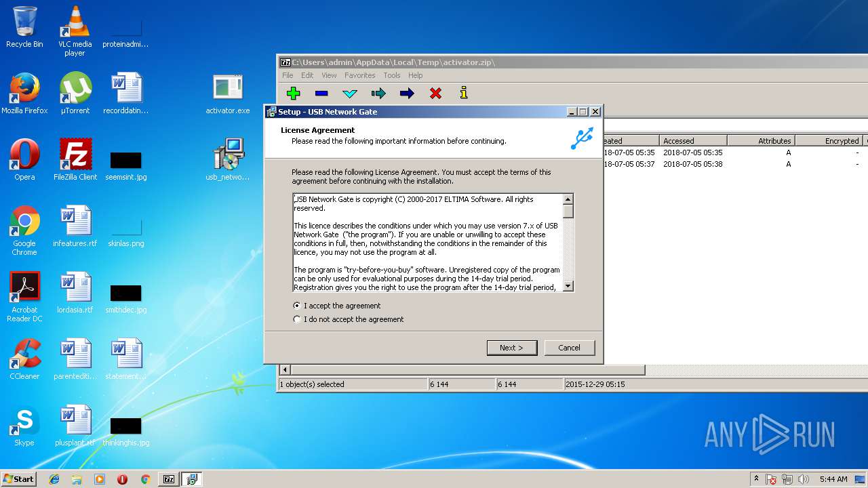Click the yellow Info icon in 7-Zip toolbar
Screen dimensions: 868x488
click(464, 93)
